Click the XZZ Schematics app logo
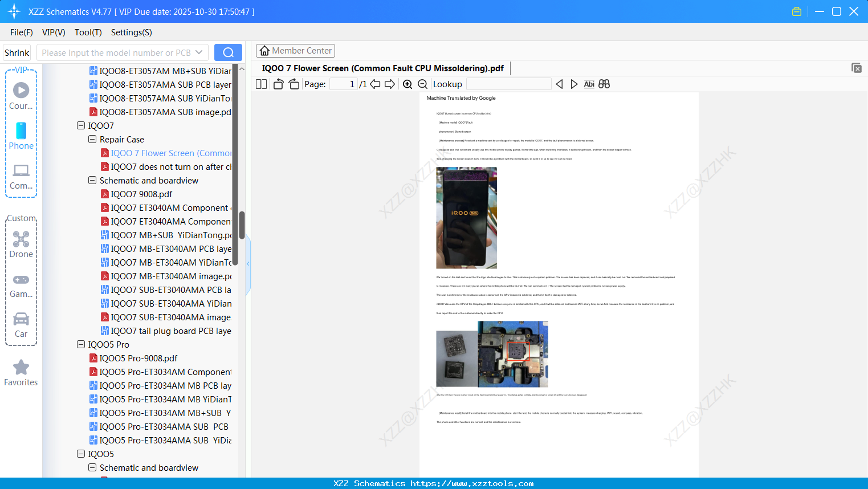Screen dimensions: 868x489 tap(14, 11)
